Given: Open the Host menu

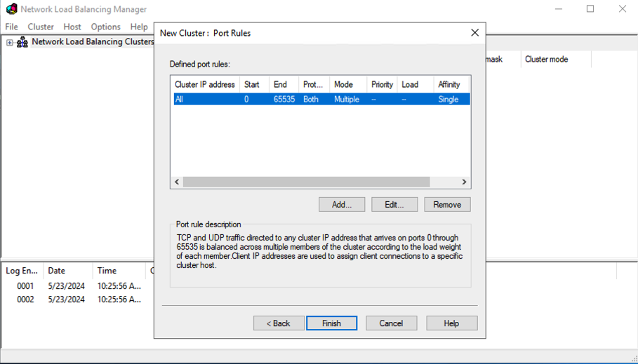Looking at the screenshot, I should (72, 27).
